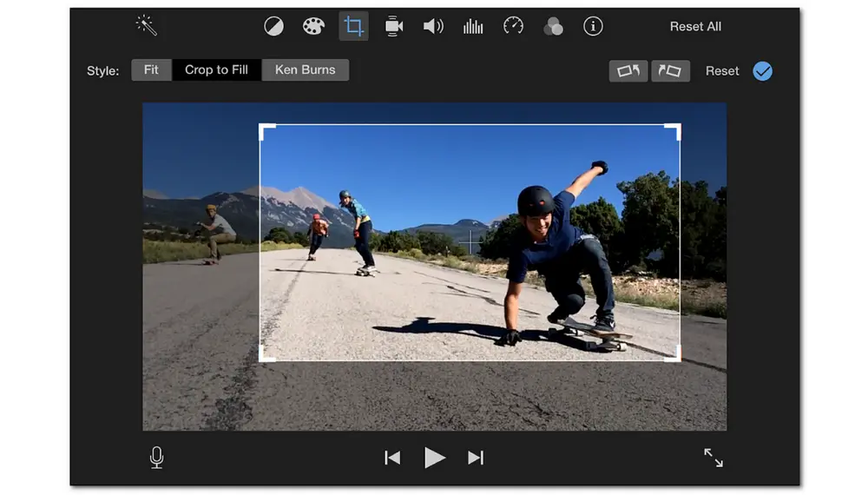Select the Ken Burns style
Screen dimensions: 868x495
305,70
